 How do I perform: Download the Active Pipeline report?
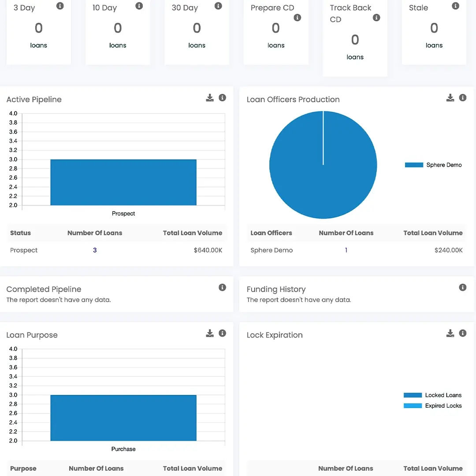[210, 98]
